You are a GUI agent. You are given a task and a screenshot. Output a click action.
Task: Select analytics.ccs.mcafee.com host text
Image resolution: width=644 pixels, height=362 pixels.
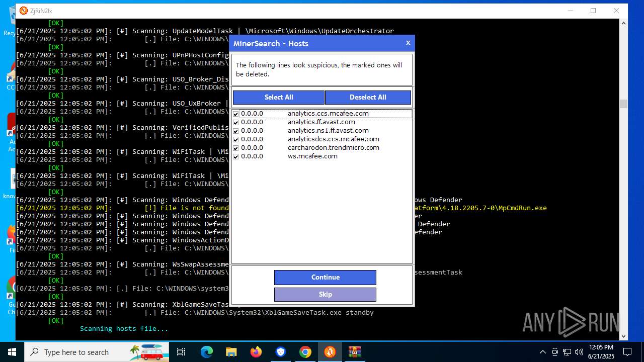328,114
